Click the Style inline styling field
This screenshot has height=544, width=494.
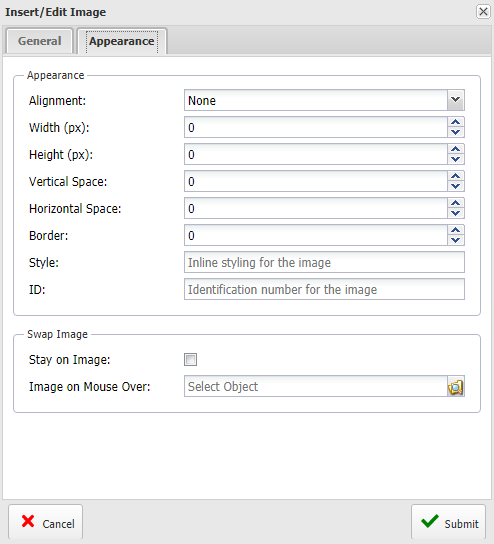point(324,262)
